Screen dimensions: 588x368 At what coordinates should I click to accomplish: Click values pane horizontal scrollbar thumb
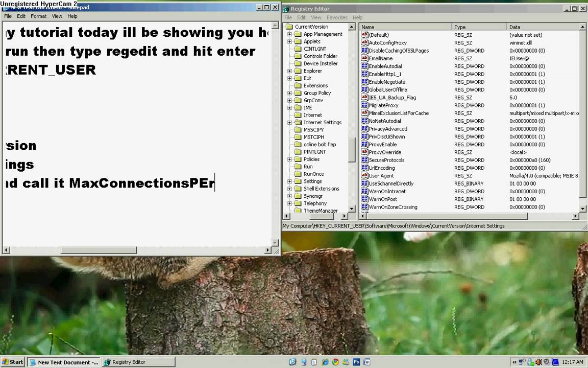447,216
